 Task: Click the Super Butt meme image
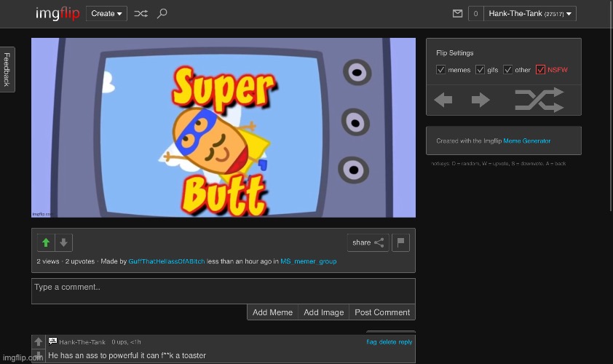[224, 127]
